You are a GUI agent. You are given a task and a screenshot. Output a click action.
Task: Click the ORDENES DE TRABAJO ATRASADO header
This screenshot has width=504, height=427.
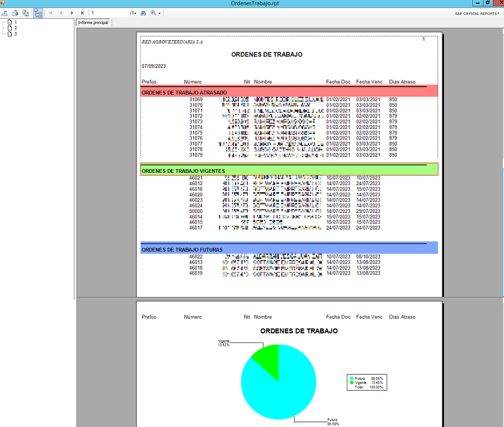289,92
